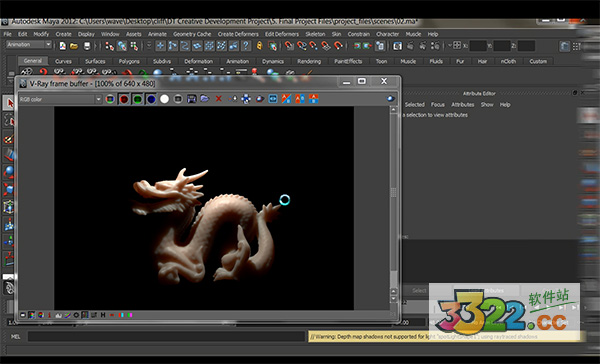Click open scene folder icon in status line
The width and height of the screenshot is (600, 364).
point(74,46)
